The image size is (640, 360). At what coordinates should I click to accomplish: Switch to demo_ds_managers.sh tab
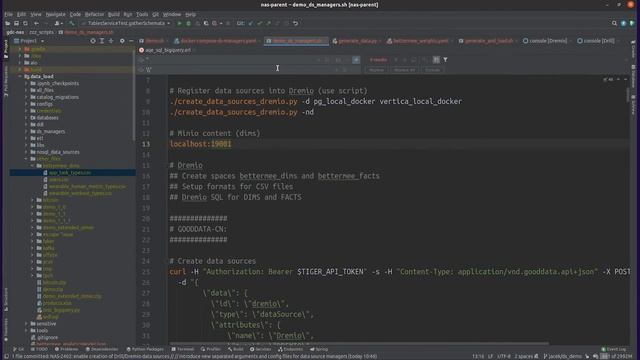point(296,41)
